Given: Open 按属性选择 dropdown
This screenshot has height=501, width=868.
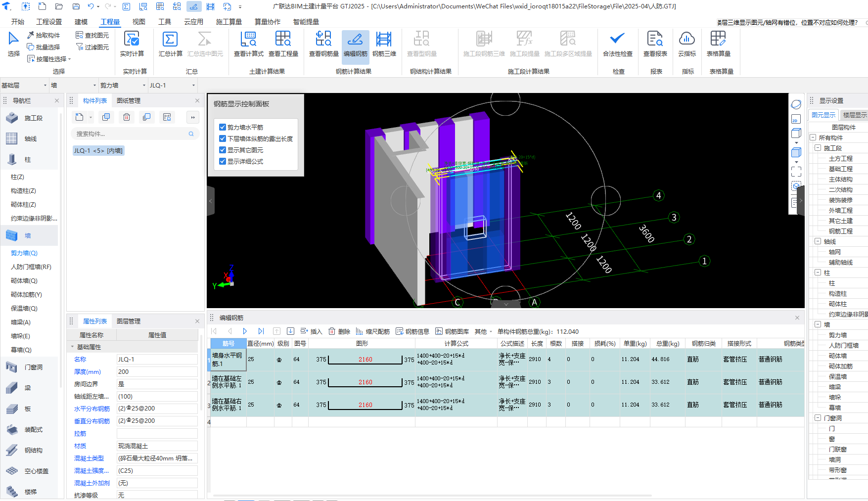Looking at the screenshot, I should pyautogui.click(x=49, y=59).
